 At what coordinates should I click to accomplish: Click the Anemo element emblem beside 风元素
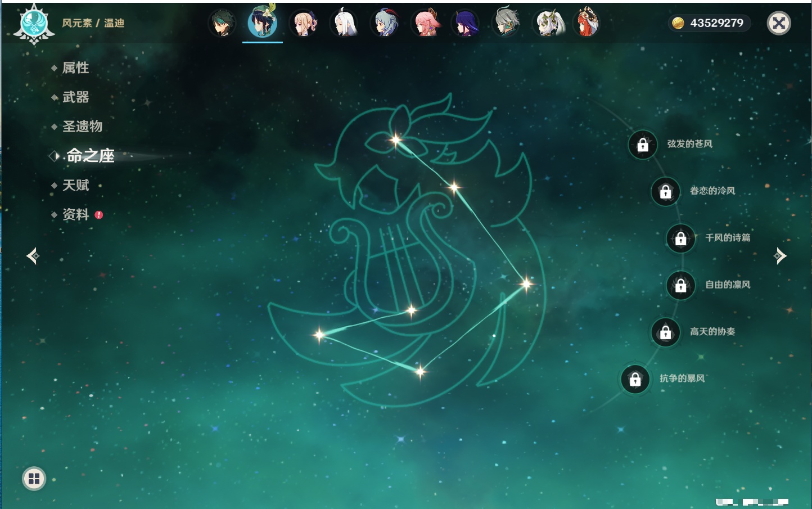(34, 24)
